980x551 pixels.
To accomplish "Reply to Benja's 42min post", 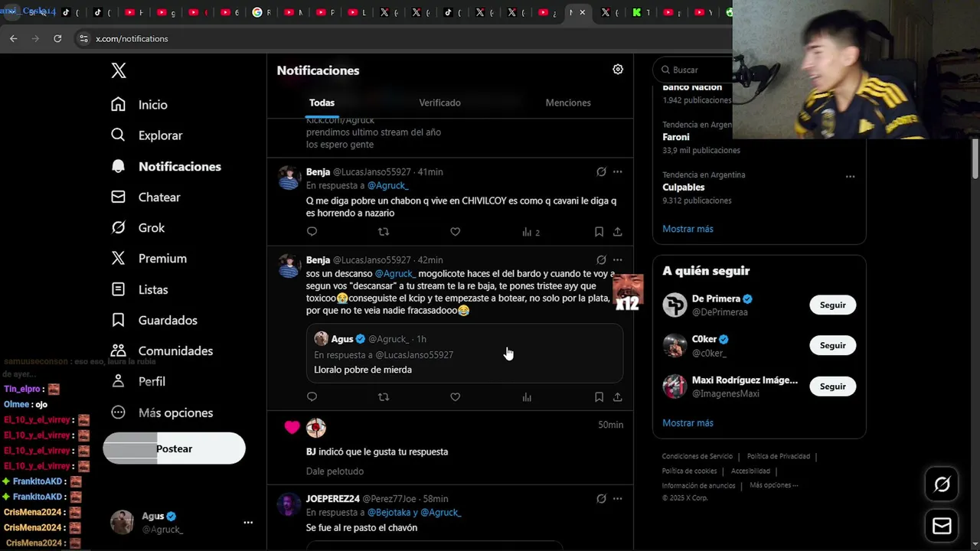I will (x=312, y=397).
